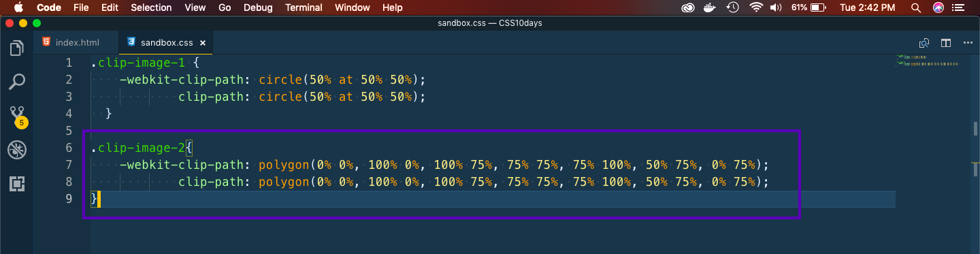This screenshot has height=254, width=980.
Task: Open the Edit menu
Action: 110,7
